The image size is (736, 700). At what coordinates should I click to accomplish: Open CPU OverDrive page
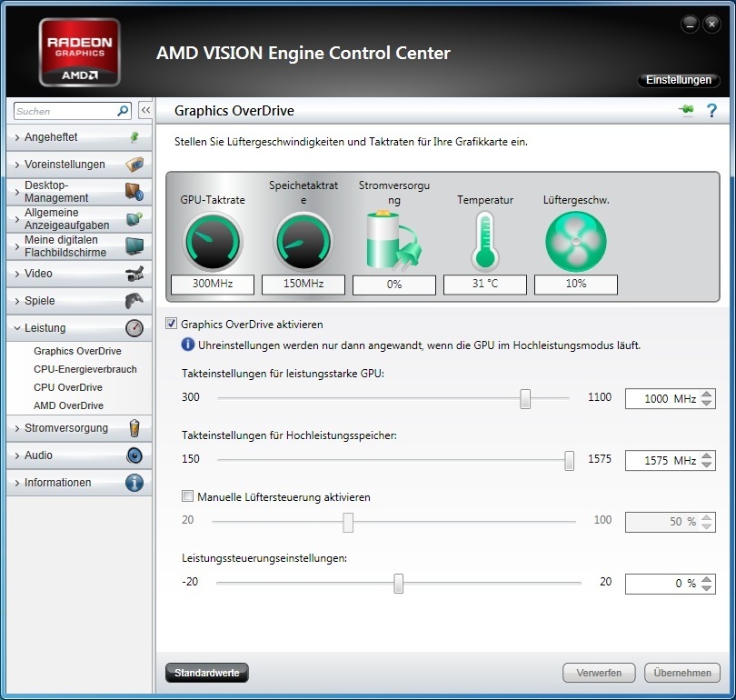coord(68,387)
